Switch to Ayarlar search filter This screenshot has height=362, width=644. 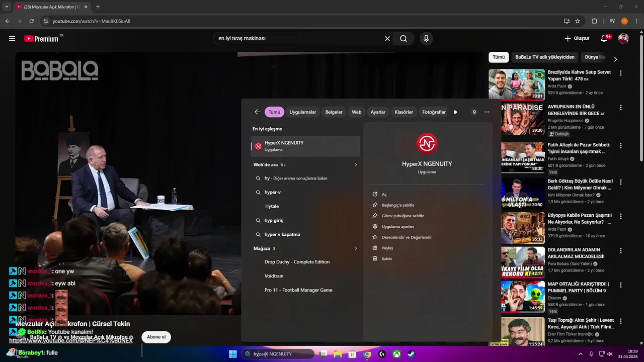coord(378,112)
